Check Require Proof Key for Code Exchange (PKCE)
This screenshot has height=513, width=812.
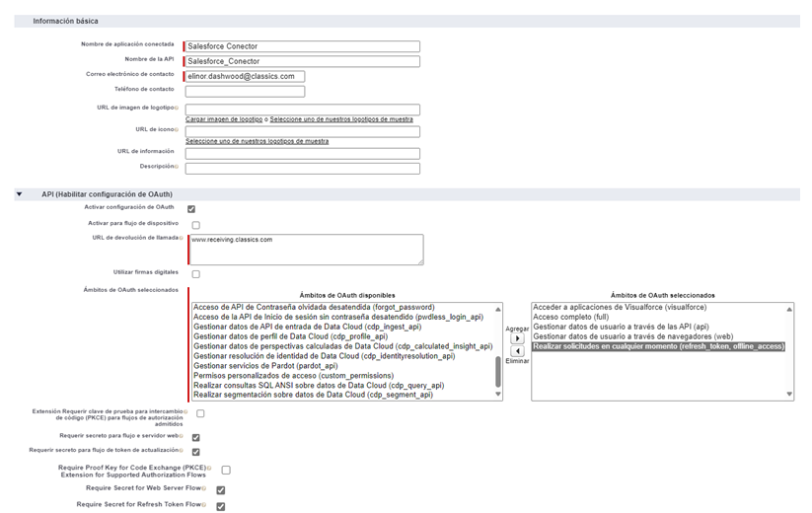pyautogui.click(x=226, y=470)
